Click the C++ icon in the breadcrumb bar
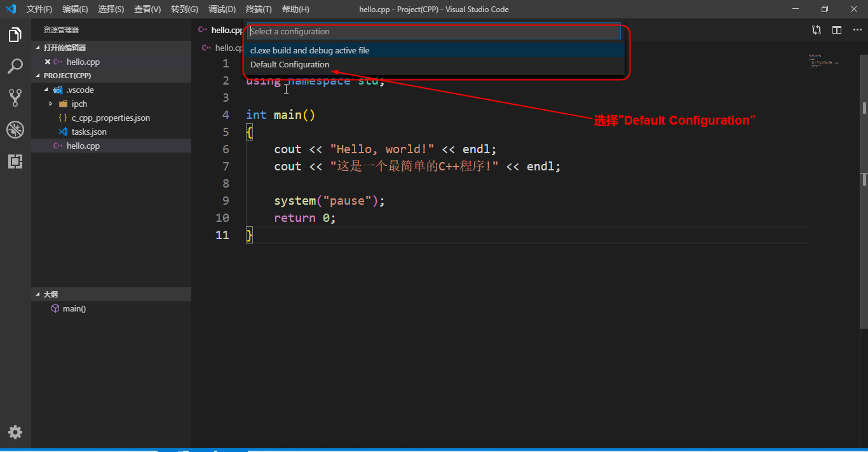868x452 pixels. pyautogui.click(x=207, y=48)
